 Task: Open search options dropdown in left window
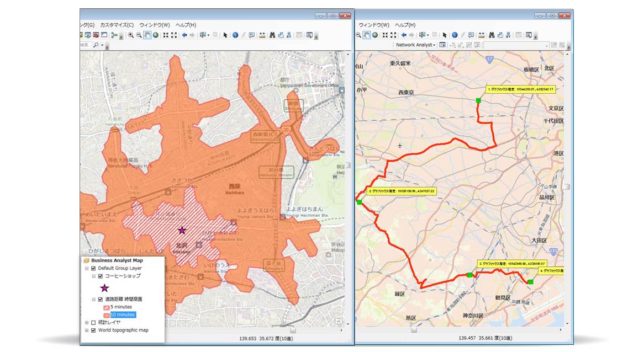[102, 45]
